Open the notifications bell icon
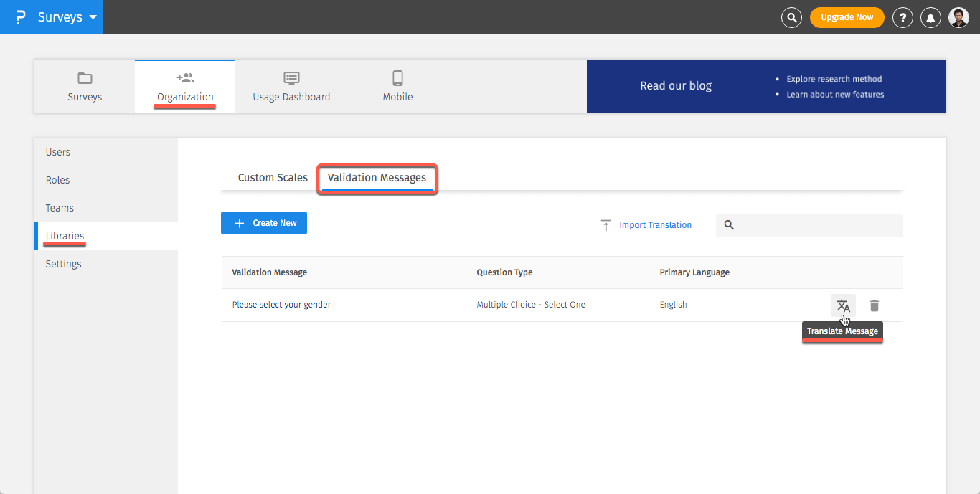The image size is (980, 494). tap(930, 17)
